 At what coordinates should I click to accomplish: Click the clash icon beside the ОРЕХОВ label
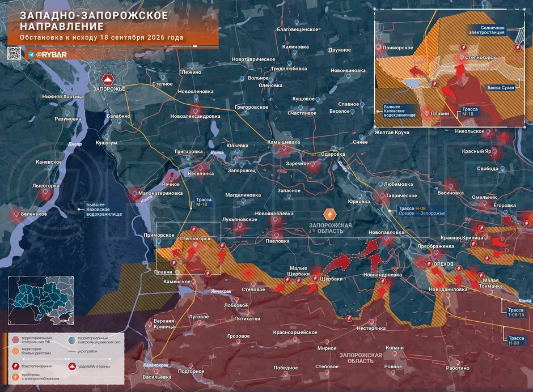pyautogui.click(x=429, y=264)
